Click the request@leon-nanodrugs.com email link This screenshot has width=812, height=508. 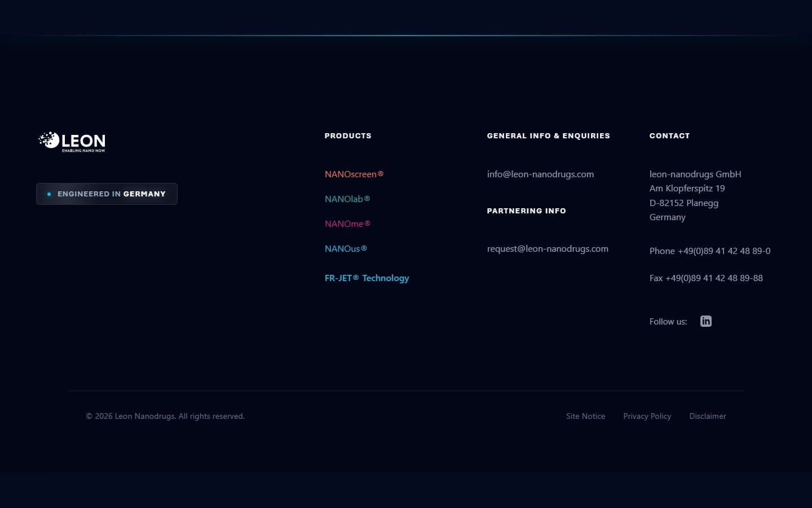pos(548,248)
